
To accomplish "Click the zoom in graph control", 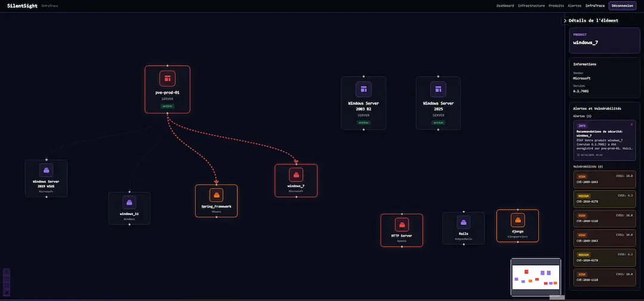I will 7,272.
